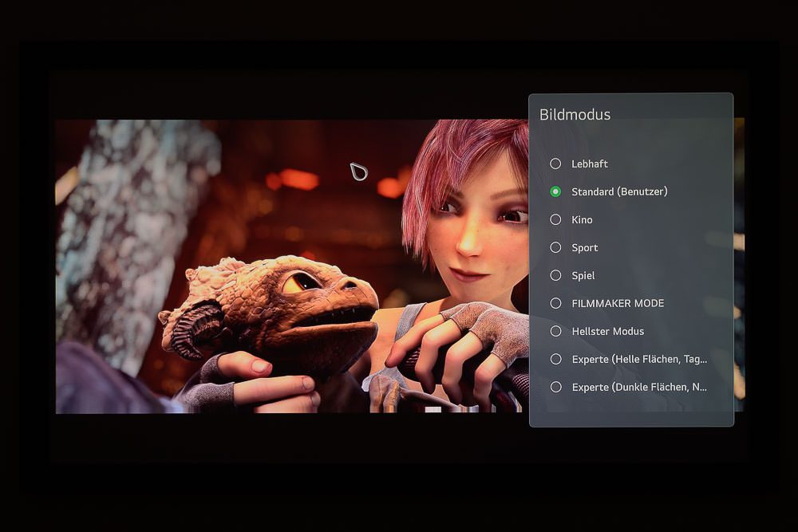The image size is (798, 532).
Task: Click the Experte (Dunkle Flächen, N... label
Action: [x=639, y=387]
